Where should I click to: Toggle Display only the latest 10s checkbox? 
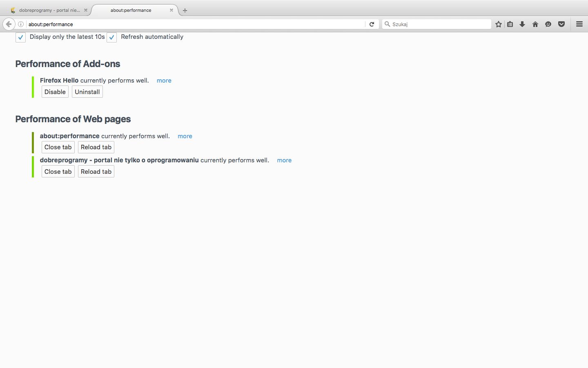coord(20,37)
